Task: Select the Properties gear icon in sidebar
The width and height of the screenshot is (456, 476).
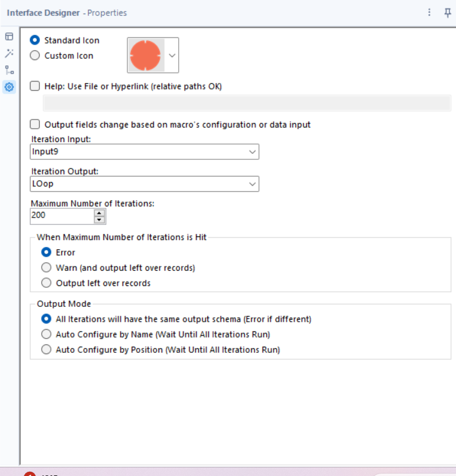Action: coord(9,87)
